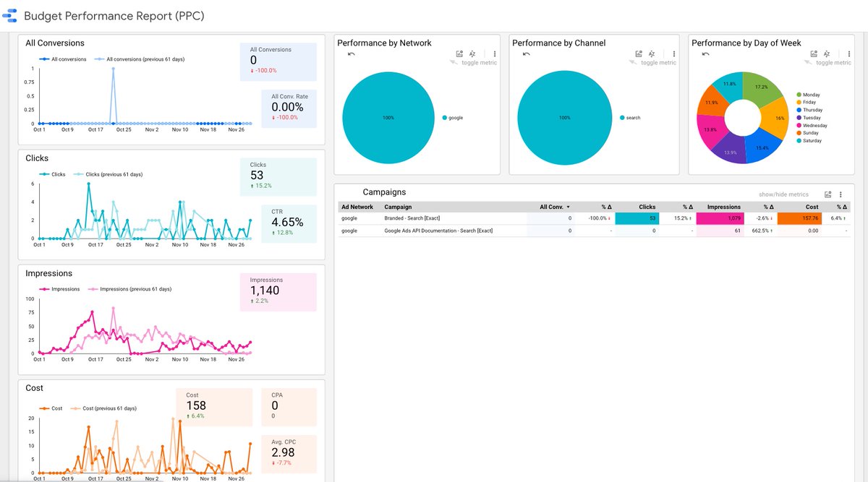Viewport: 868px width, 482px height.
Task: Sort Campaigns table by Campaign header
Action: [398, 207]
